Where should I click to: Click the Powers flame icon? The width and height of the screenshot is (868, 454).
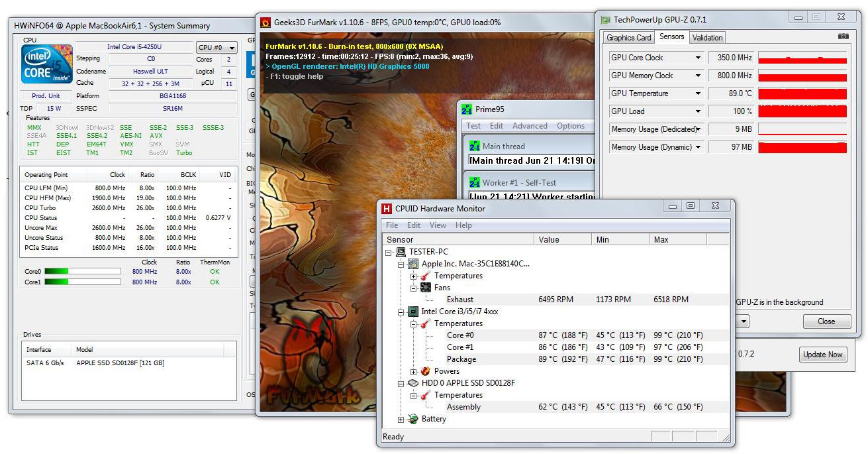coord(426,371)
